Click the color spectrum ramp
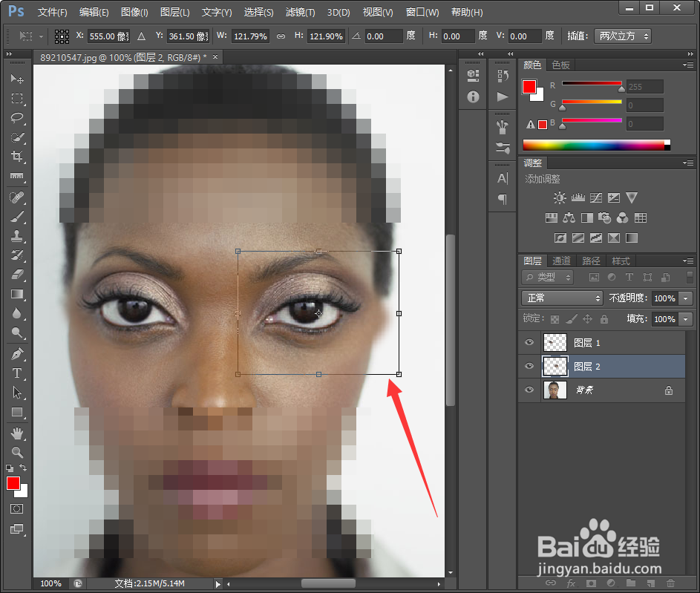The width and height of the screenshot is (700, 593). (596, 145)
